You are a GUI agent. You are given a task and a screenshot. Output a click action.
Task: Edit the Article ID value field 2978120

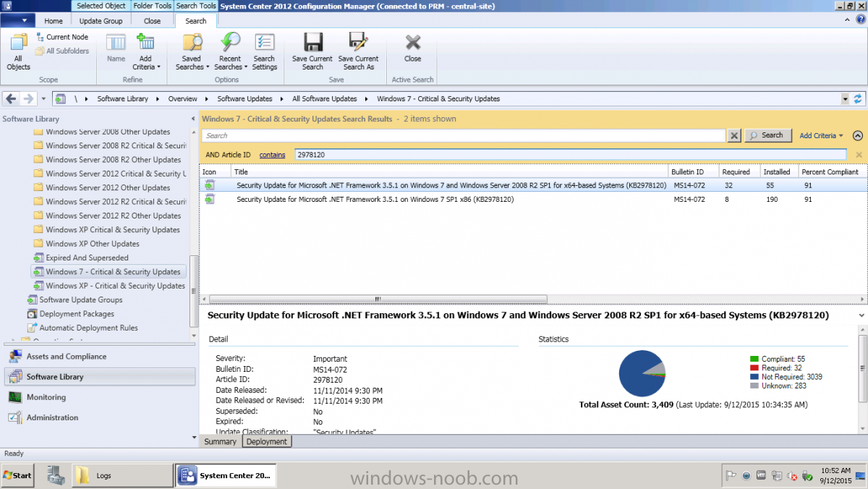coord(570,154)
